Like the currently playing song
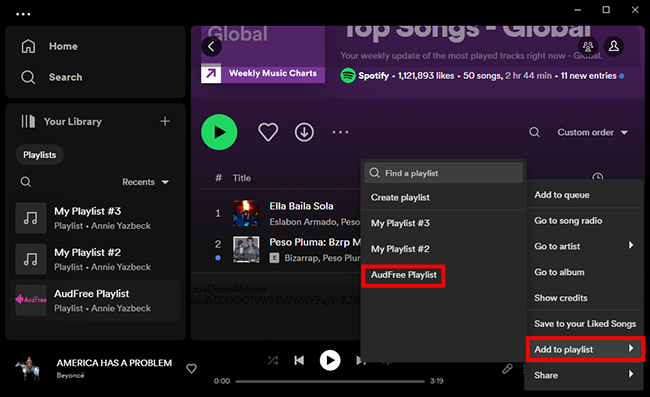 click(191, 368)
